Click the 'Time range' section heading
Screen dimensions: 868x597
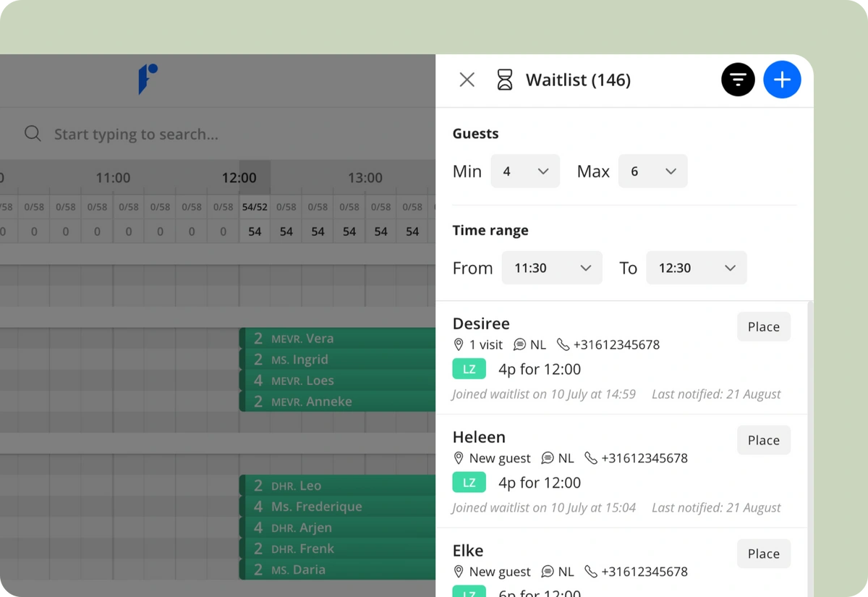tap(490, 230)
